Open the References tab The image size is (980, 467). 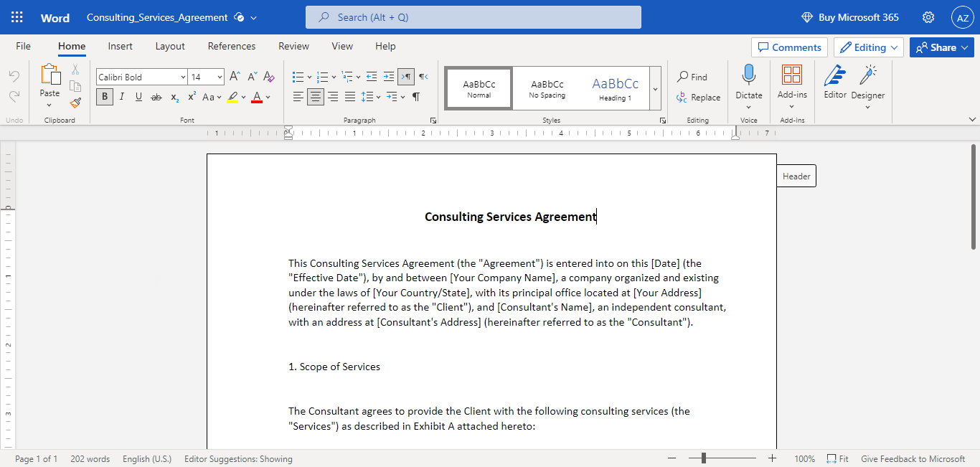click(x=231, y=46)
